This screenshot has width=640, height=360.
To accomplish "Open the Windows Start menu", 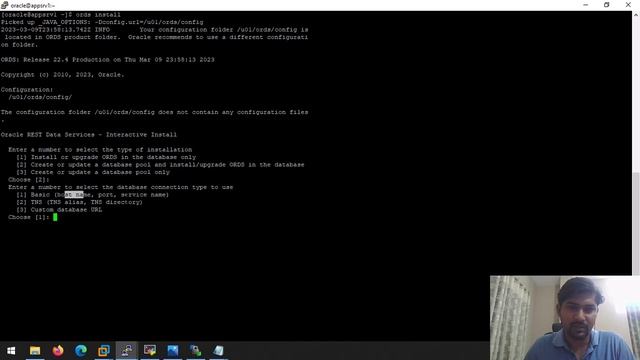I will (x=11, y=351).
